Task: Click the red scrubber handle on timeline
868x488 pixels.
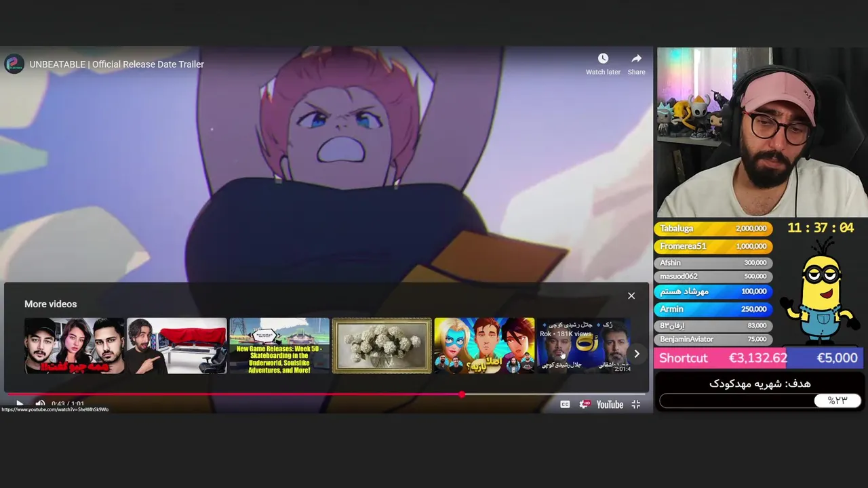Action: pyautogui.click(x=462, y=394)
